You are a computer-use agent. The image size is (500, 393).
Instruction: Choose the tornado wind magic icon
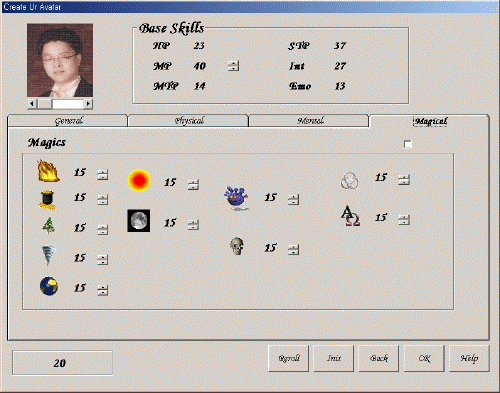[x=49, y=256]
